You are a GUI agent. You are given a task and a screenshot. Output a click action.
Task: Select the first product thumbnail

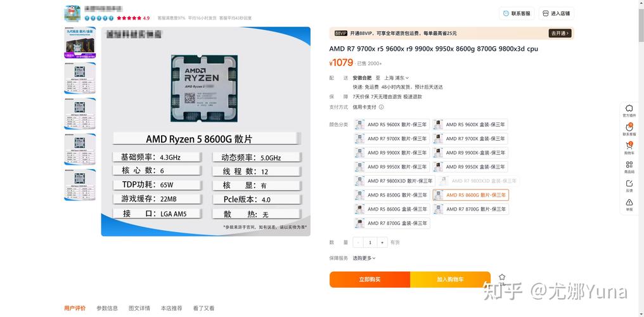(x=80, y=42)
